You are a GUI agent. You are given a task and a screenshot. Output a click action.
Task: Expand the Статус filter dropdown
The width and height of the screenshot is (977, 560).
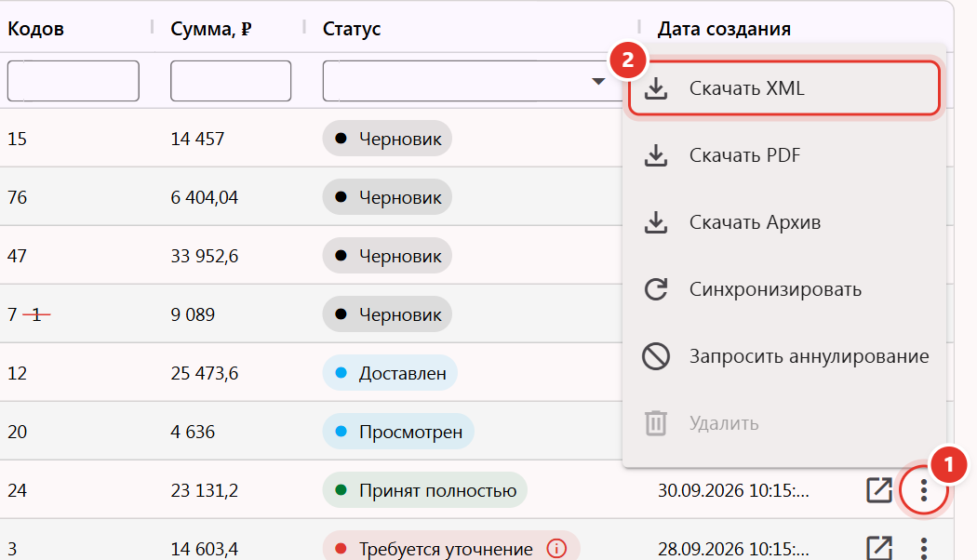tap(598, 81)
